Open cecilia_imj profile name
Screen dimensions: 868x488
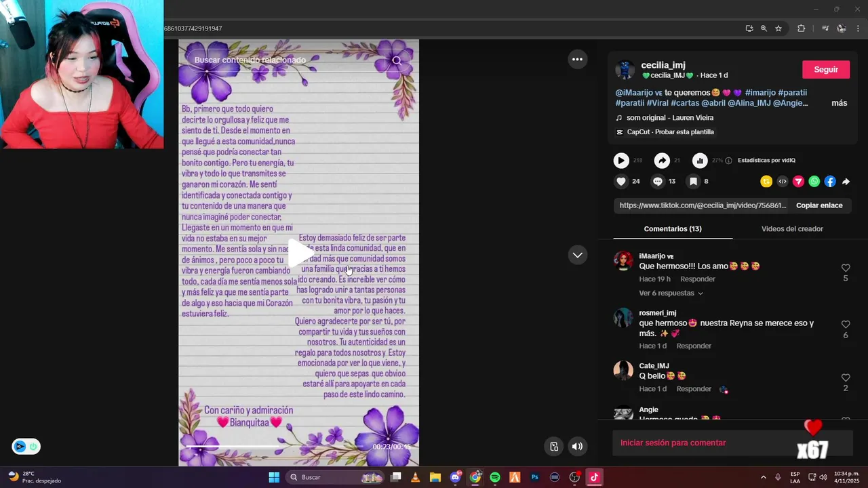click(x=663, y=65)
